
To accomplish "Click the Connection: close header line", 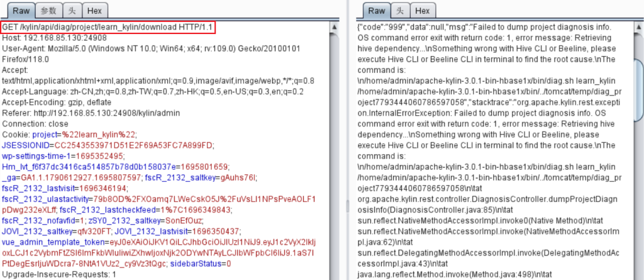I will pyautogui.click(x=35, y=123).
